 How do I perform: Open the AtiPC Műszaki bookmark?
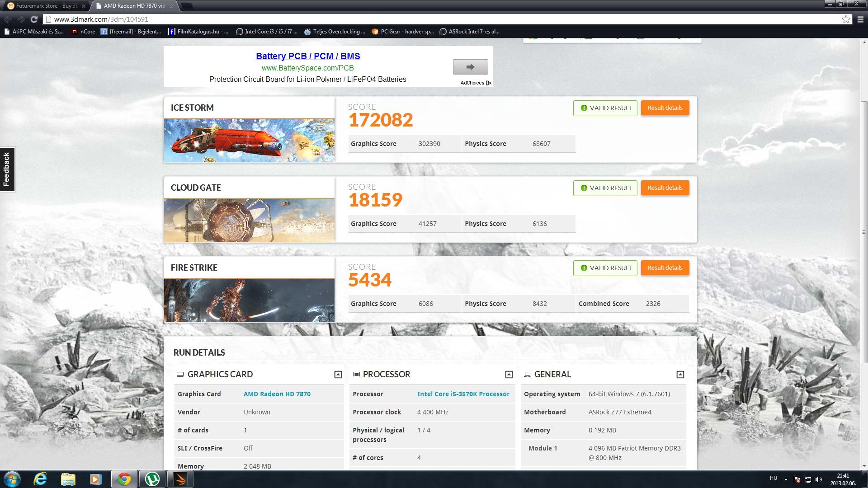click(x=34, y=32)
